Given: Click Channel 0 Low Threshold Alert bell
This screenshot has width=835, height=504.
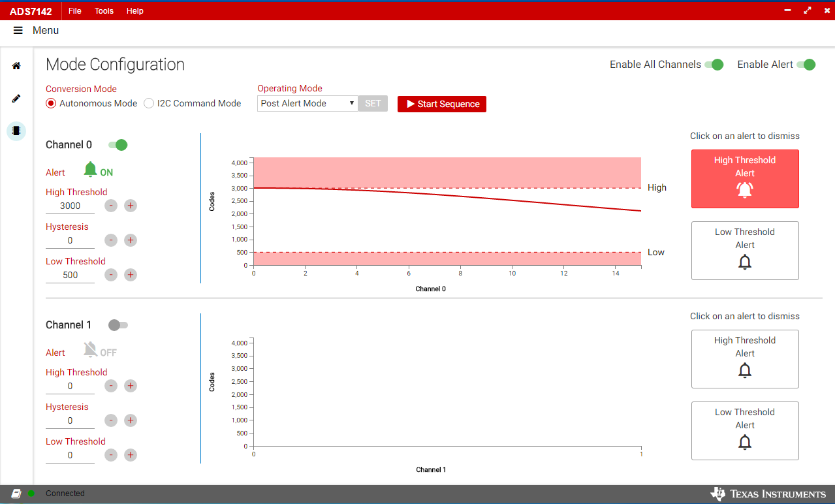Looking at the screenshot, I should coord(745,262).
